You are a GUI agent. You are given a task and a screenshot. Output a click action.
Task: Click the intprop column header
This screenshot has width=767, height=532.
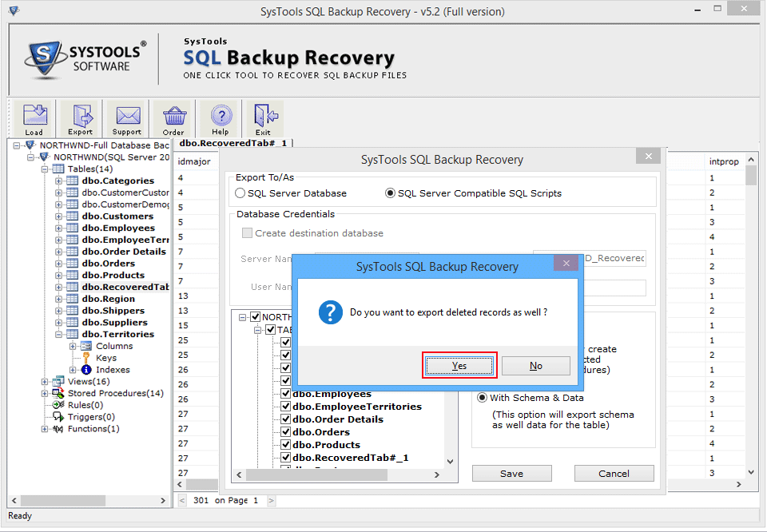point(724,161)
